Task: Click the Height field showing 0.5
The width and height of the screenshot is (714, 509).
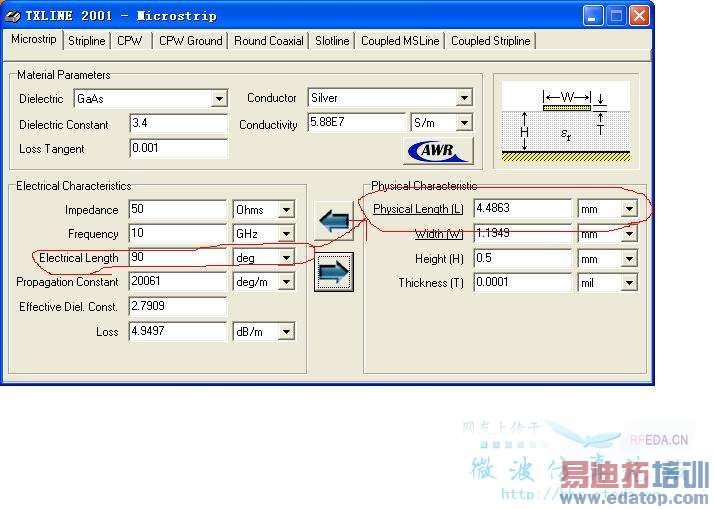Action: click(x=523, y=259)
